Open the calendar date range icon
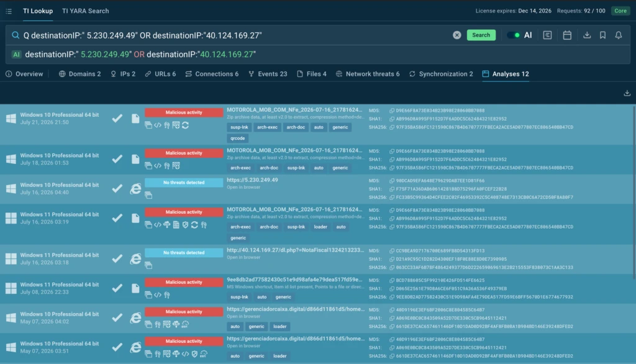Screen dimensions: 636x364 click(x=567, y=35)
